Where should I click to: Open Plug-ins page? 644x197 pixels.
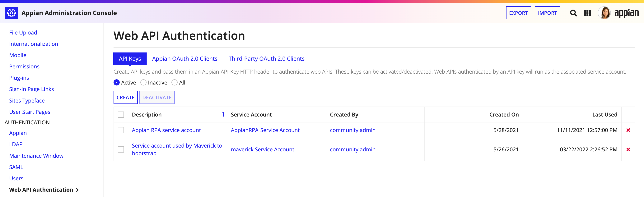pos(19,78)
